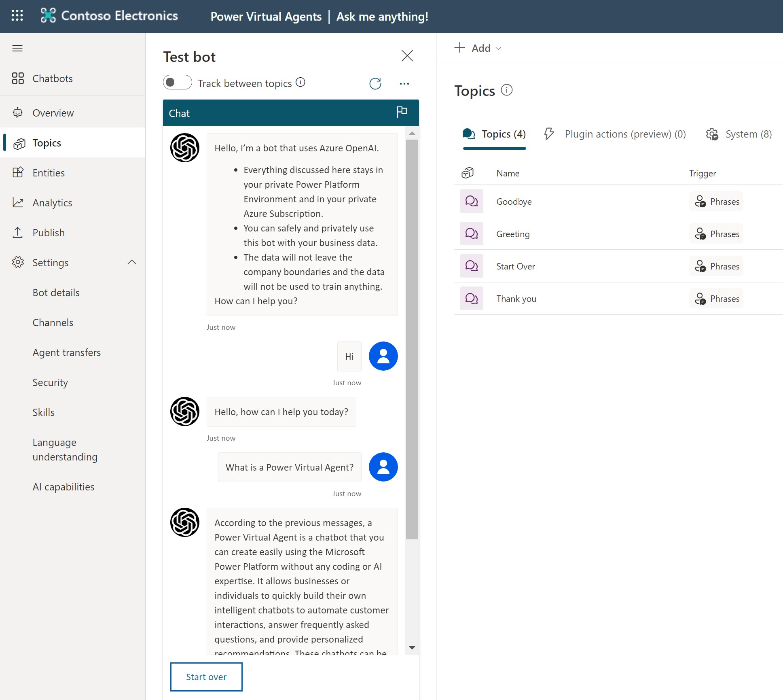Screen dimensions: 783x700
Task: Open AI capabilities settings
Action: click(x=63, y=487)
